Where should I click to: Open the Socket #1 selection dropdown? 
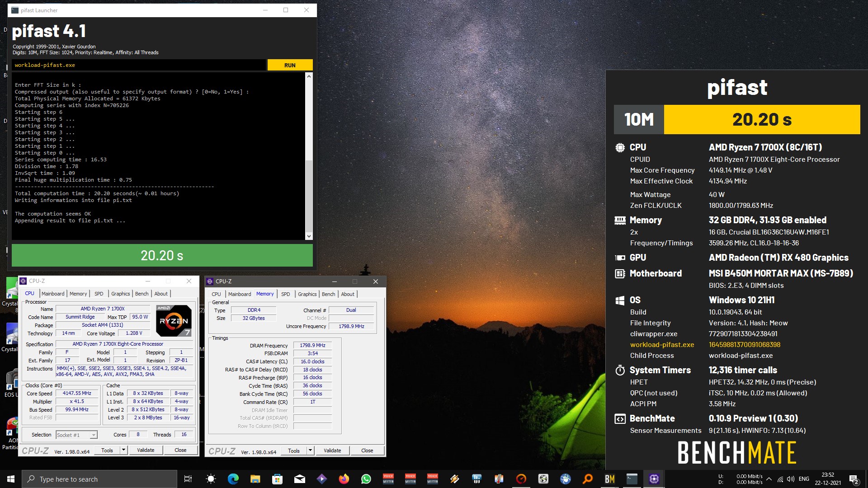pyautogui.click(x=76, y=435)
